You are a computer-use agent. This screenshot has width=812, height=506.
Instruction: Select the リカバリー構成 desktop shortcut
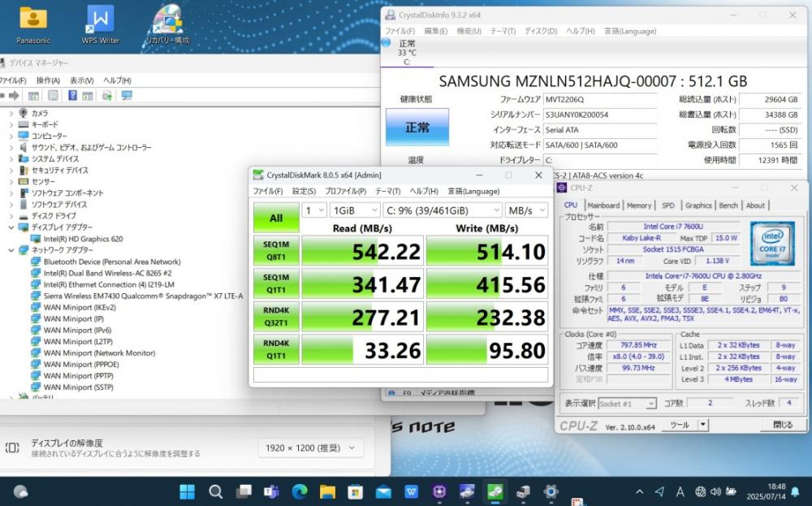[167, 25]
